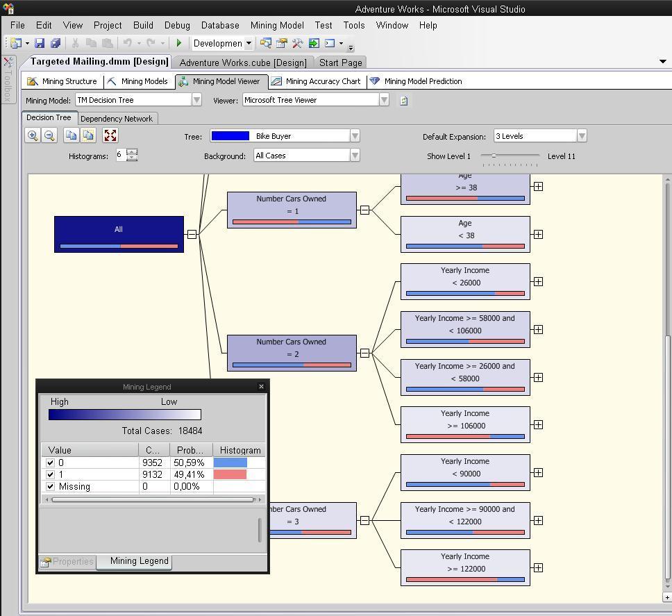This screenshot has width=672, height=616.
Task: Expand the Yearly Income >= 106000 node
Action: (538, 425)
